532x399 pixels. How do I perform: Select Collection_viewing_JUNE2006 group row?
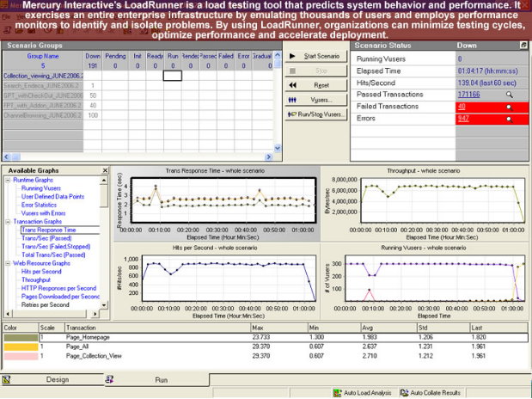[x=43, y=76]
